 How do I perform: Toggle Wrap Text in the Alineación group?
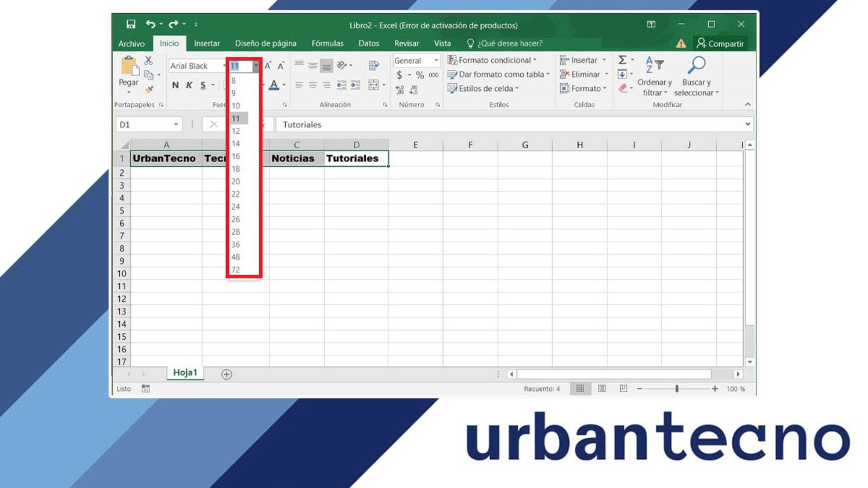pos(374,65)
